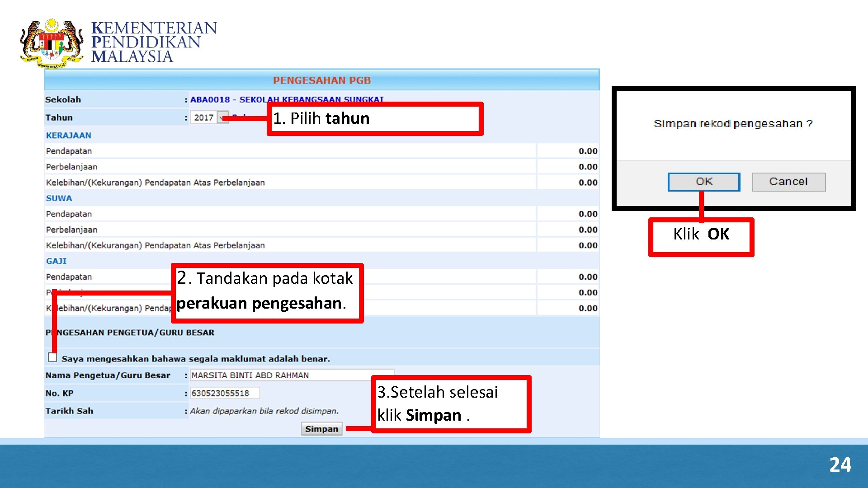
Task: Click PENGESAHAN PENGETUA/GURU BESAR heading
Action: pyautogui.click(x=130, y=333)
